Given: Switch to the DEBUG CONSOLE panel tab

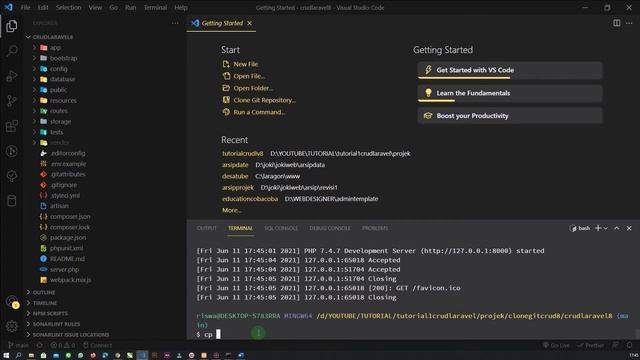Looking at the screenshot, I should coord(330,228).
